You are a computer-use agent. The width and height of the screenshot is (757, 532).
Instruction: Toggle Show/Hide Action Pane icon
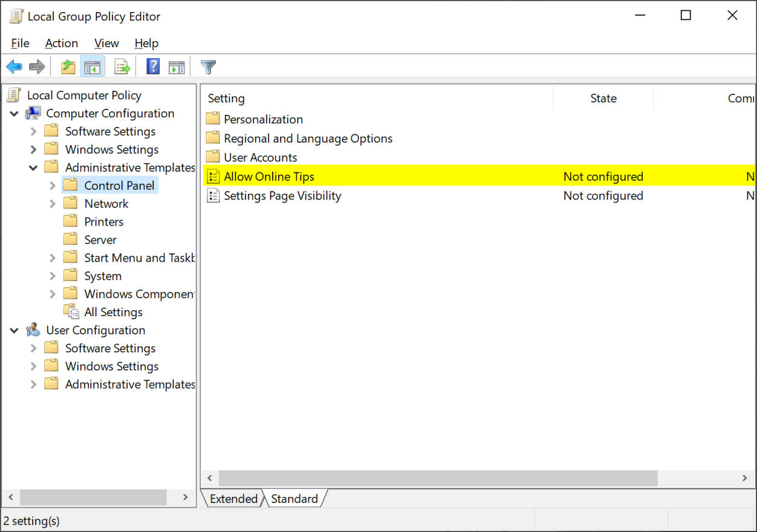pos(177,67)
